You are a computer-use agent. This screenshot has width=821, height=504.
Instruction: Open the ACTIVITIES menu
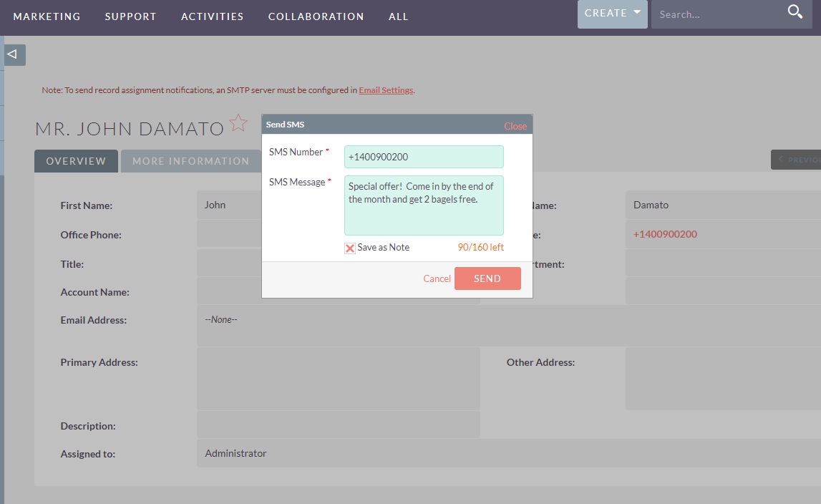coord(212,16)
